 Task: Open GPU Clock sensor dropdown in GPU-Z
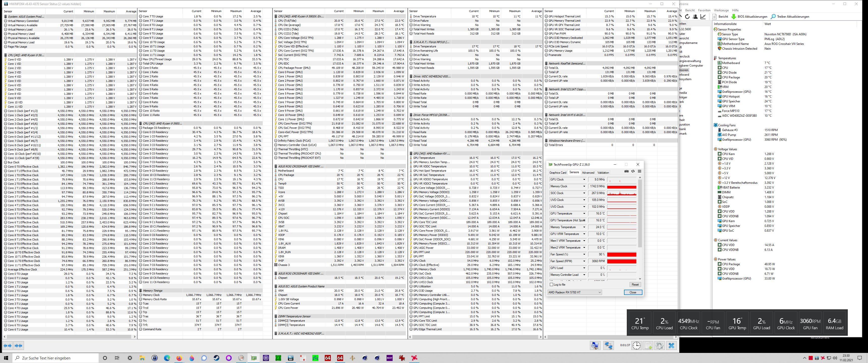[x=584, y=179]
